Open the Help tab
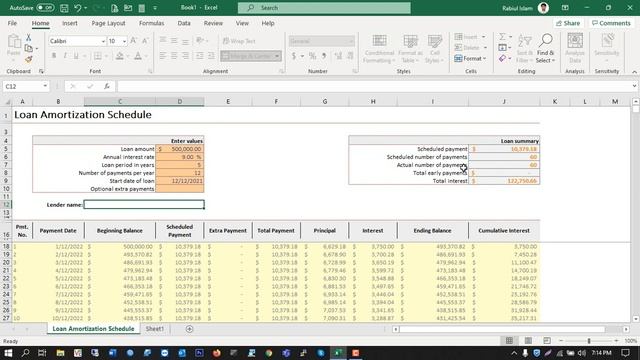Viewport: 640px width, 360px height. (x=268, y=23)
